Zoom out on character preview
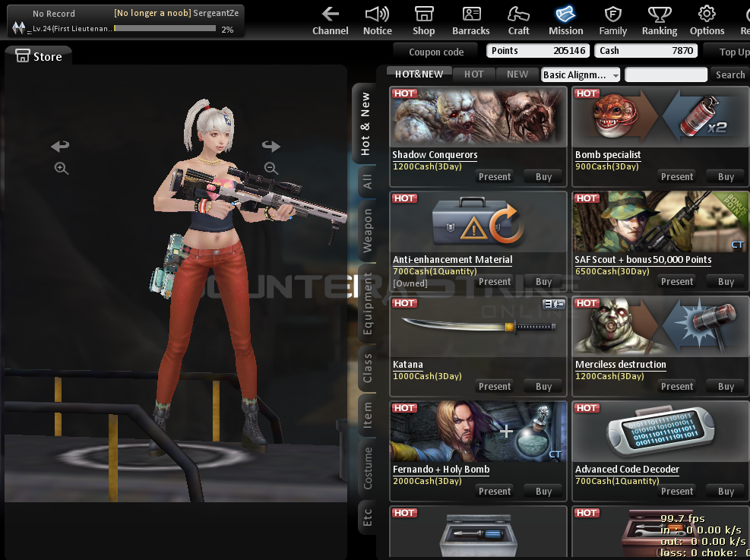750x560 pixels. tap(271, 169)
